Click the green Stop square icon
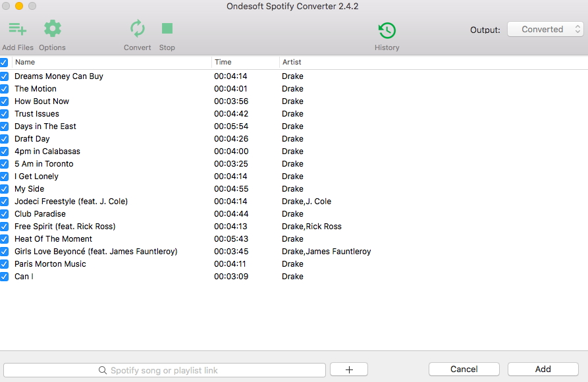The image size is (588, 382). pos(167,28)
